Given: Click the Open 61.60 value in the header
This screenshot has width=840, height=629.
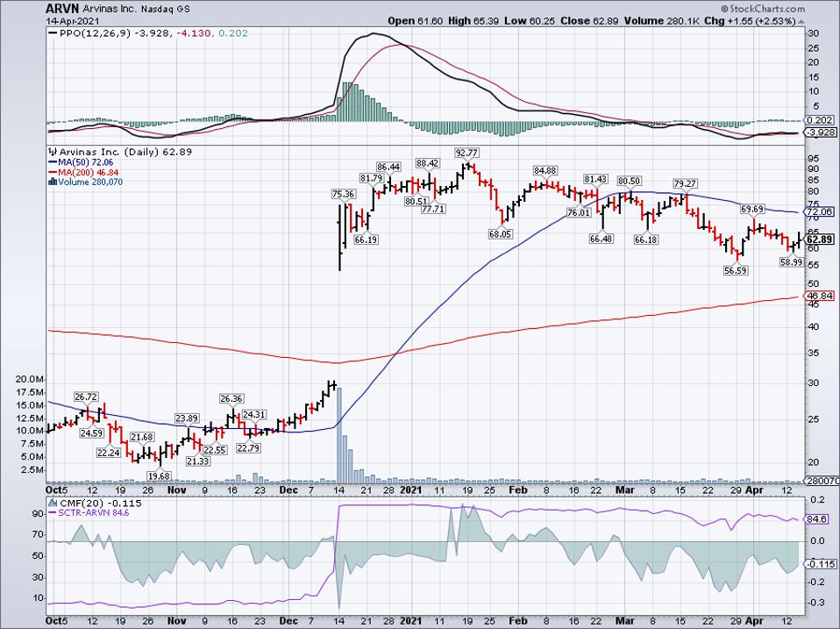Looking at the screenshot, I should [x=416, y=21].
